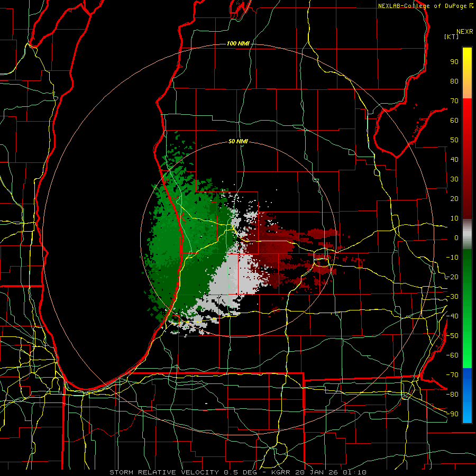Click the KGRR radar site identifier
Viewport: 476px width, 476px height.
tap(280, 472)
